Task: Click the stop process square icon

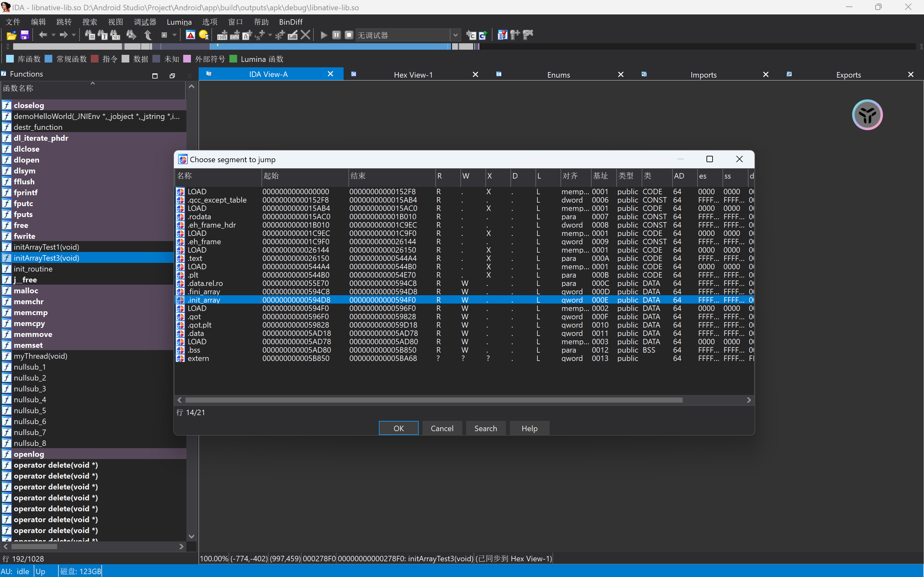Action: (x=349, y=36)
